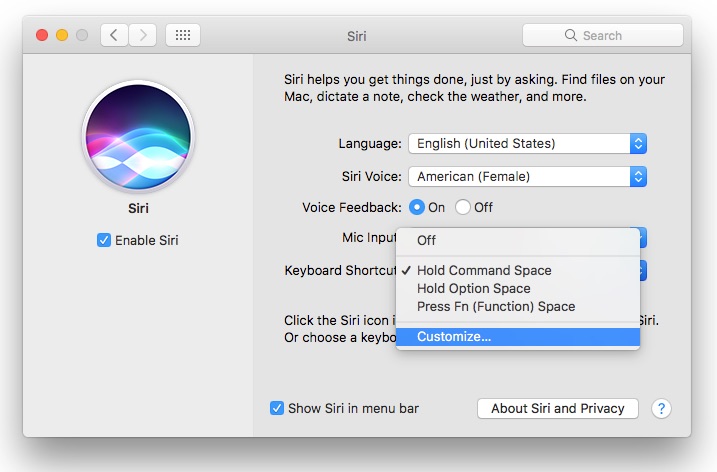Open the Language dropdown
Screen dimensions: 717x472
pyautogui.click(x=527, y=143)
